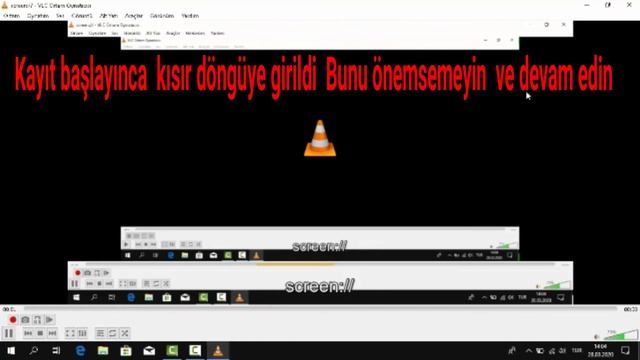Pause playback with the pause button
Image resolution: width=640 pixels, height=360 pixels.
(x=9, y=333)
